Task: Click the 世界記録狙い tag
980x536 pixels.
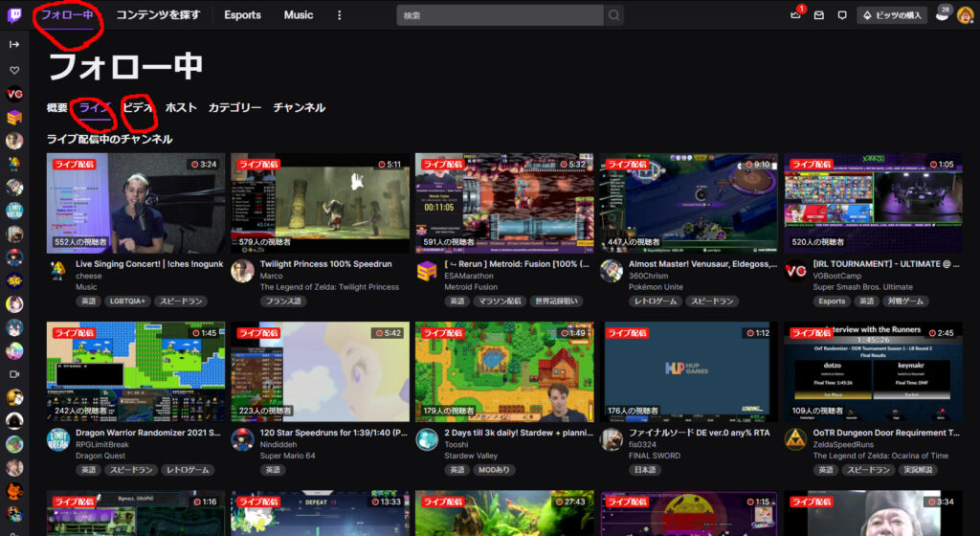Action: pyautogui.click(x=556, y=301)
